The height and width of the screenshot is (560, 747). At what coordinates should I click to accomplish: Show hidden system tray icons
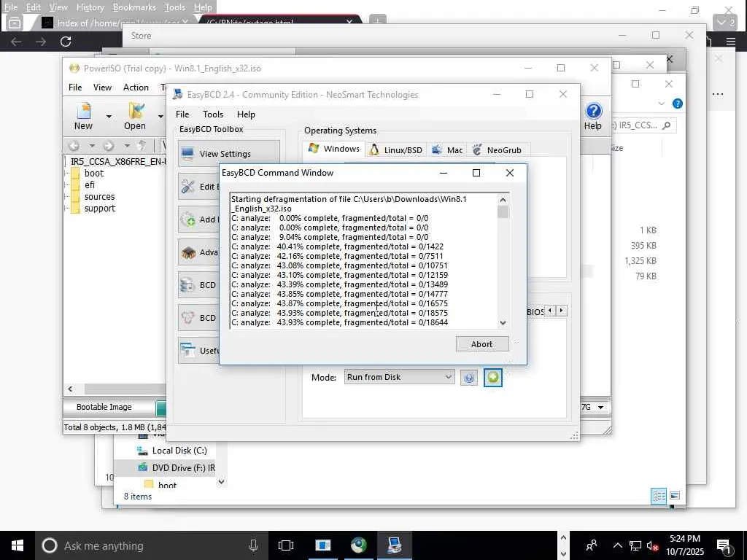(x=617, y=545)
